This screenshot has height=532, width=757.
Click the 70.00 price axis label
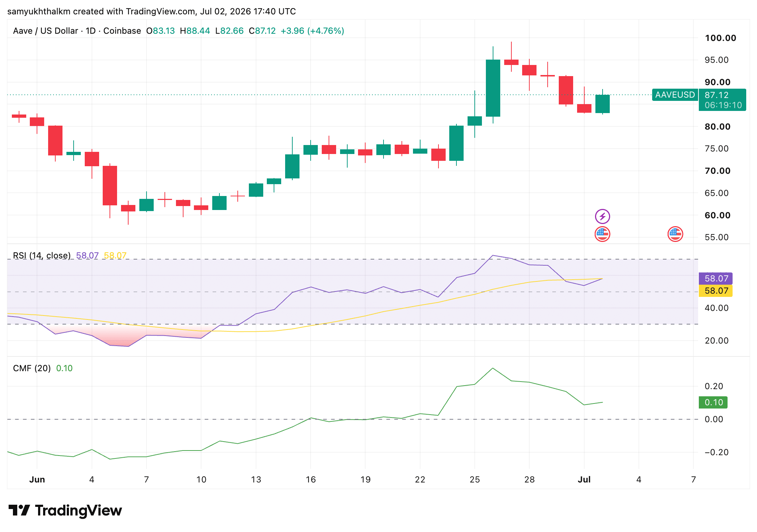click(717, 171)
